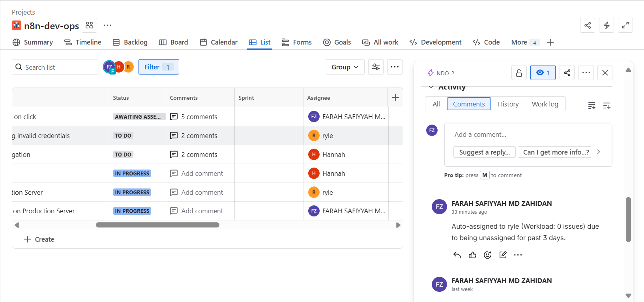The height and width of the screenshot is (302, 644).
Task: Toggle the watch eye button
Action: coord(543,73)
